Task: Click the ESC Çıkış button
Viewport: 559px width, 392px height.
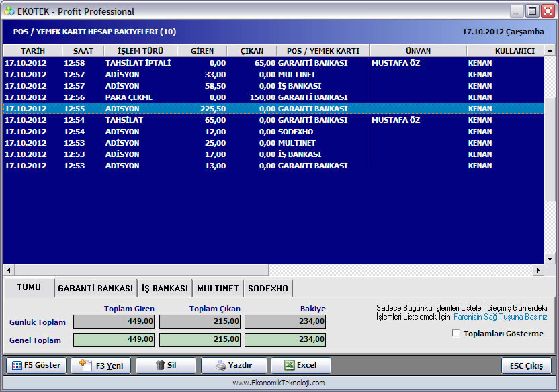Action: click(526, 366)
